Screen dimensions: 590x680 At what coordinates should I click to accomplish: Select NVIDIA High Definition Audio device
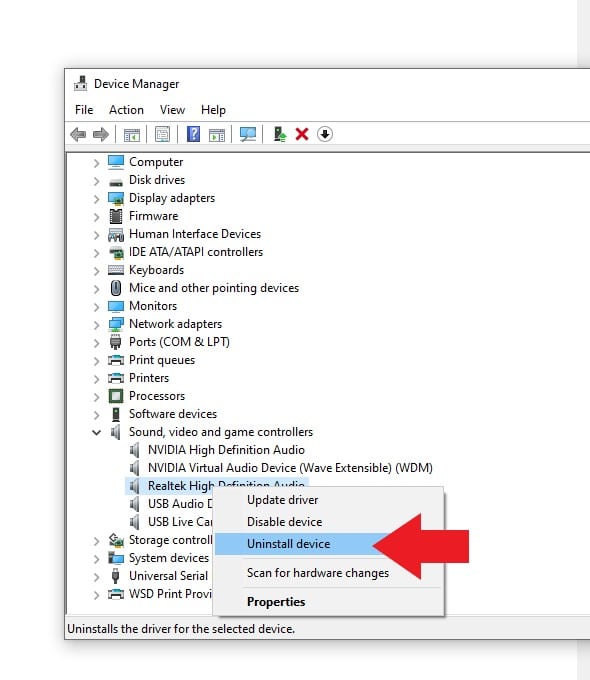pyautogui.click(x=226, y=450)
